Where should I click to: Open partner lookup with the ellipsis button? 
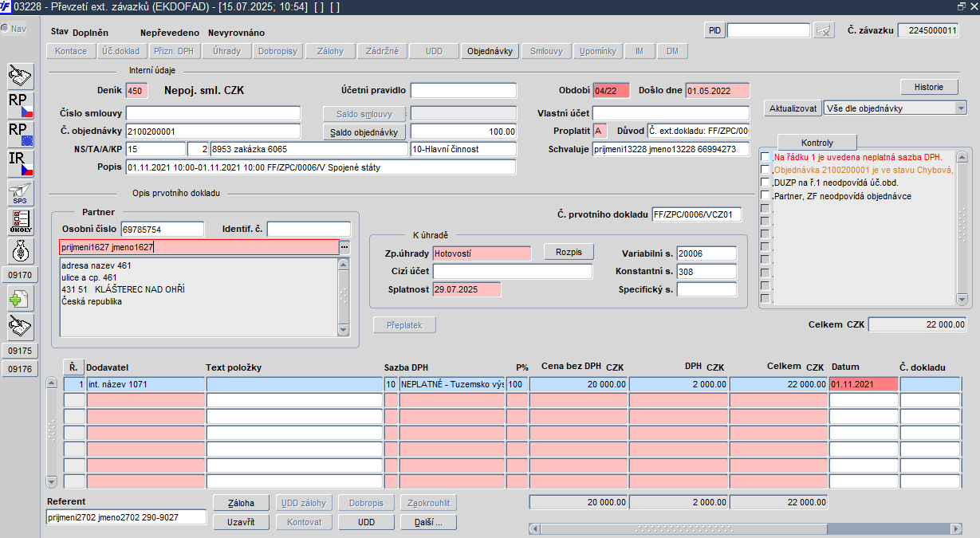[x=344, y=247]
